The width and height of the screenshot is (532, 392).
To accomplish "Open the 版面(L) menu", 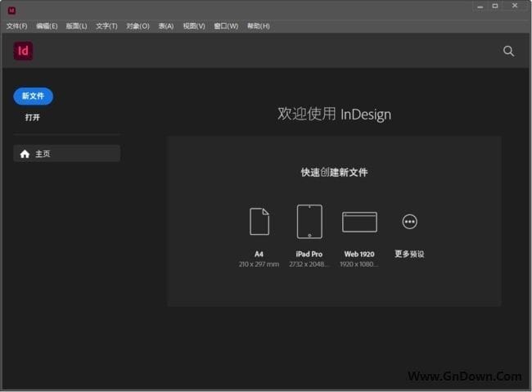I will click(x=76, y=26).
